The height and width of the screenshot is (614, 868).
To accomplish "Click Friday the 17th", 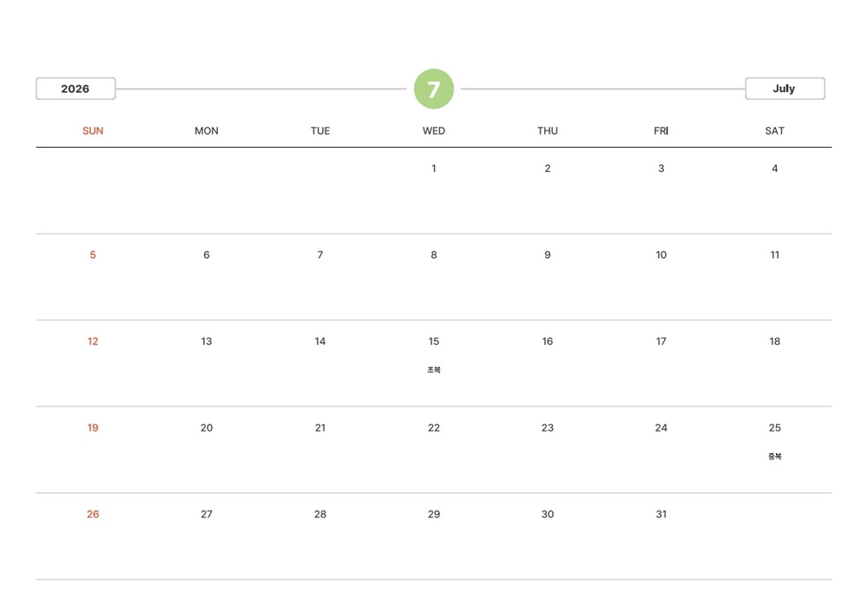I will [661, 341].
